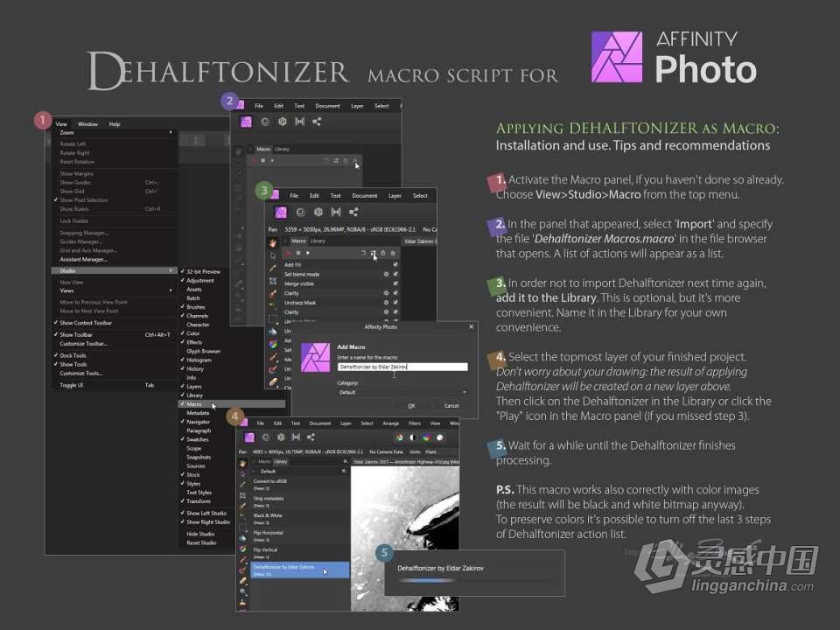The height and width of the screenshot is (630, 840).
Task: Select Liquify Persona in window with Add Macro dialog
Action: pyautogui.click(x=300, y=212)
